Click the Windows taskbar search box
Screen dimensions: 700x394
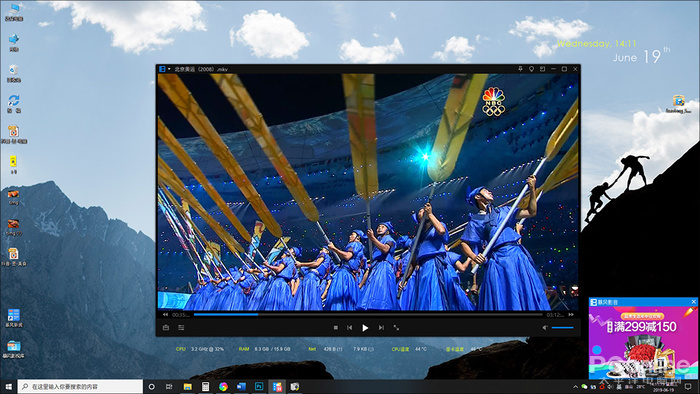click(x=80, y=386)
